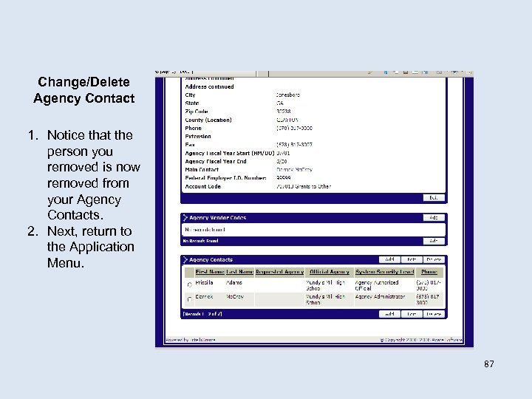Click the copyright notice in the footer

[x=421, y=340]
